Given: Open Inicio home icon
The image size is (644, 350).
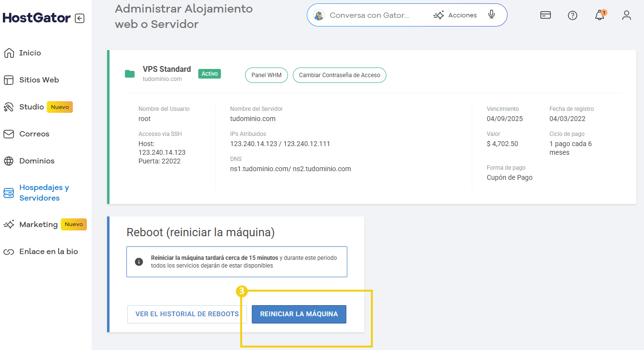Looking at the screenshot, I should [9, 53].
